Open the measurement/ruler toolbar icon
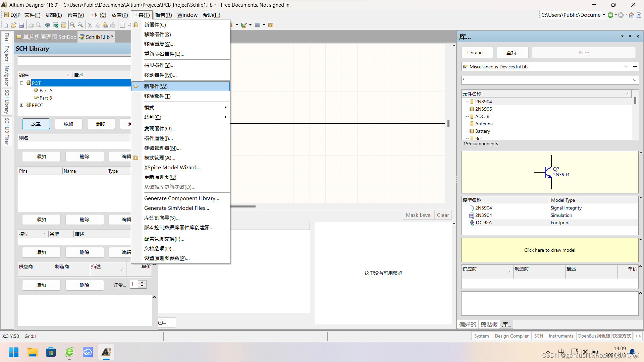 [x=244, y=25]
